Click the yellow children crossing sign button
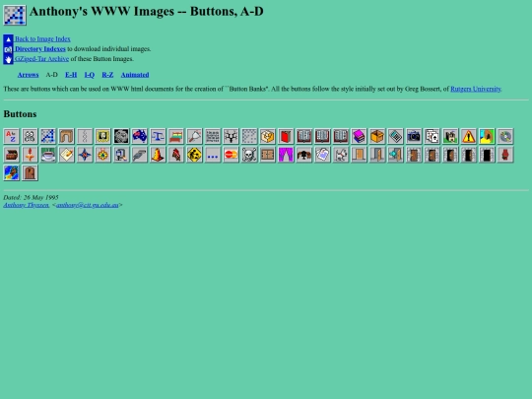Viewport: 532px width, 399px height. coord(195,155)
